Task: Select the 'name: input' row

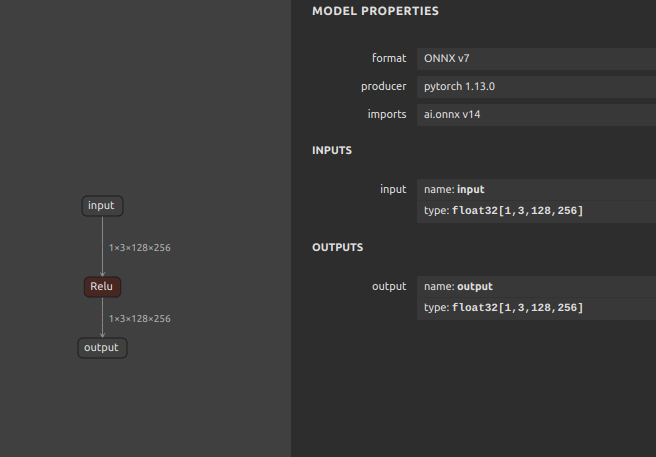Action: coord(536,190)
